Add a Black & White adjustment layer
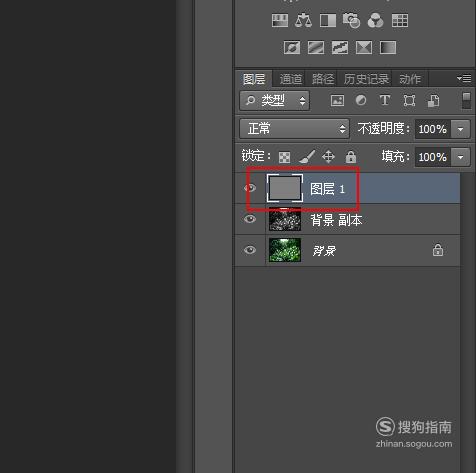This screenshot has height=473, width=476. (x=328, y=21)
